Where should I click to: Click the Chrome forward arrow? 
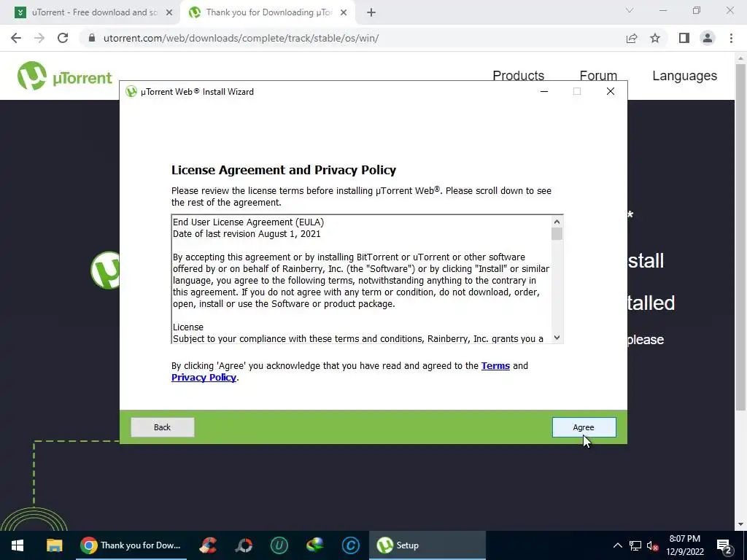[39, 38]
